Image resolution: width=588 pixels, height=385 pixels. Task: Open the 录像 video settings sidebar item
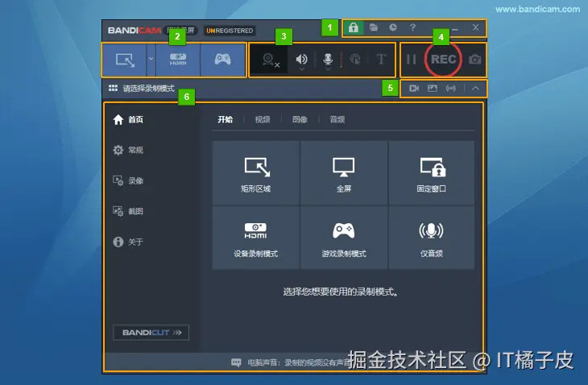(x=128, y=180)
